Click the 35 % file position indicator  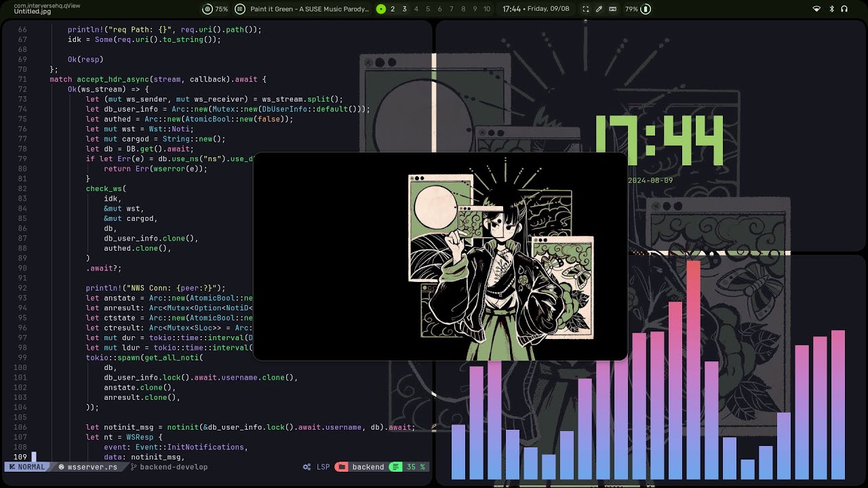click(x=416, y=467)
